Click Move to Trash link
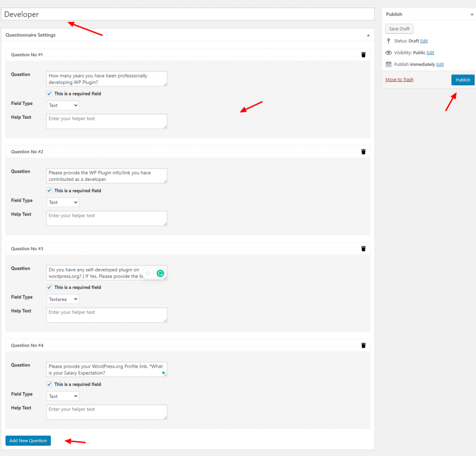Image resolution: width=476 pixels, height=456 pixels. click(x=399, y=79)
